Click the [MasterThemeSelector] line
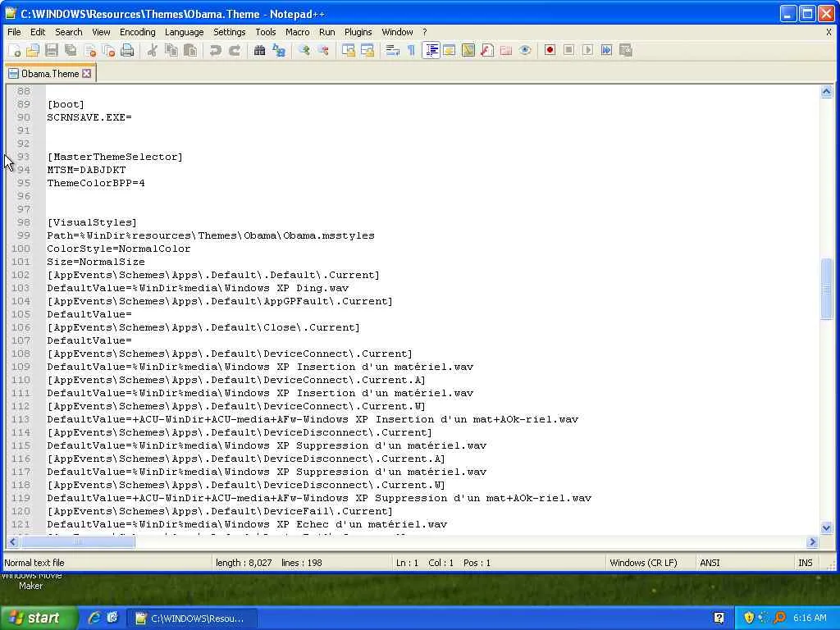The height and width of the screenshot is (630, 840). (115, 157)
